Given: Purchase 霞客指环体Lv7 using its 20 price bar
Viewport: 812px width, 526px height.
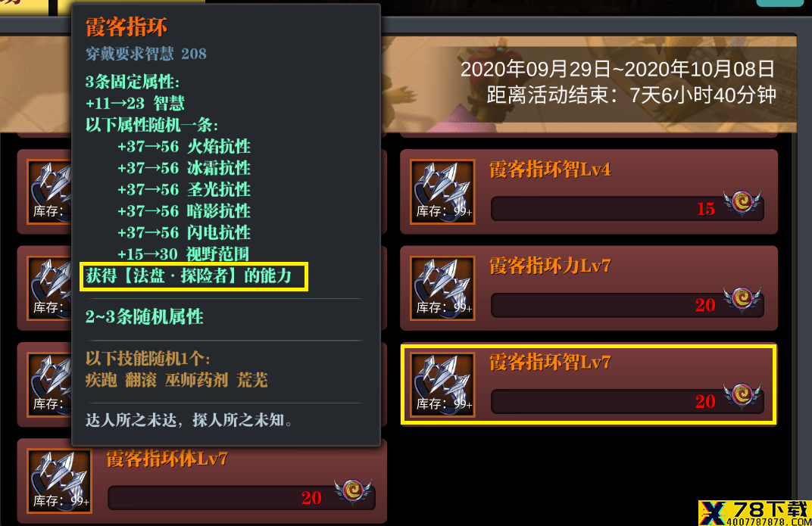Looking at the screenshot, I should tap(242, 497).
